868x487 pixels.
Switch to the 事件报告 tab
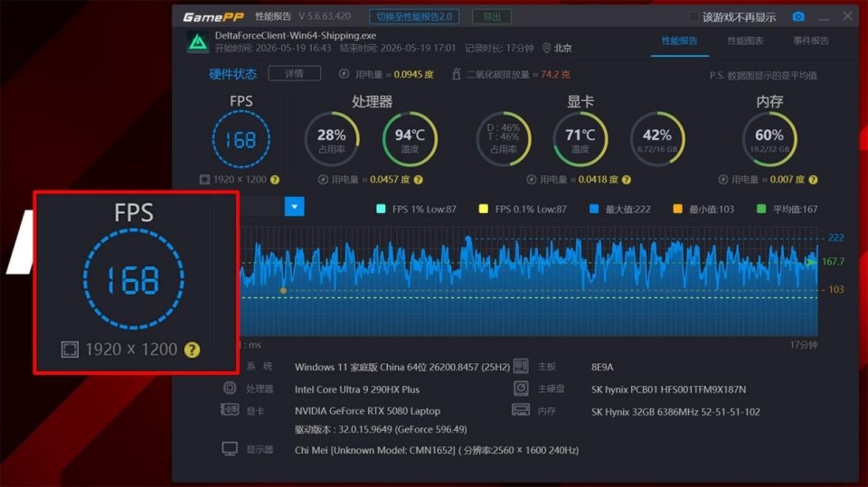(811, 41)
